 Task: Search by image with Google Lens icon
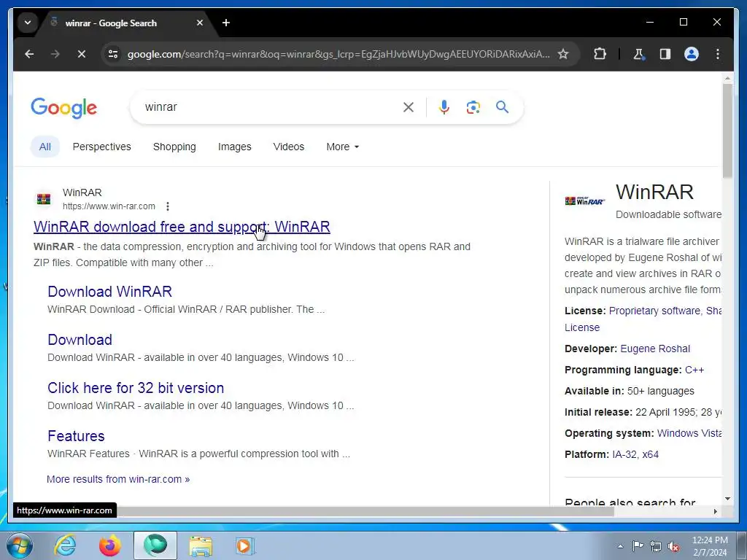473,107
